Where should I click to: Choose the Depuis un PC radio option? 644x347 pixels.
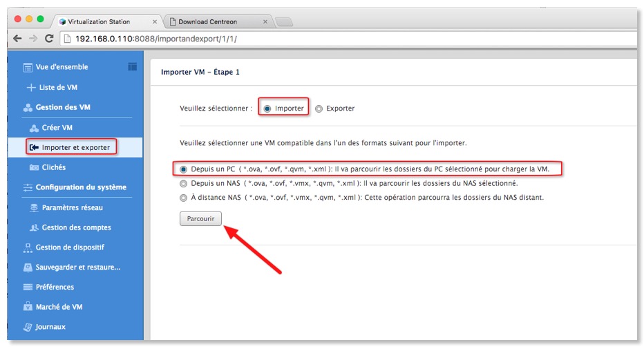coord(183,169)
